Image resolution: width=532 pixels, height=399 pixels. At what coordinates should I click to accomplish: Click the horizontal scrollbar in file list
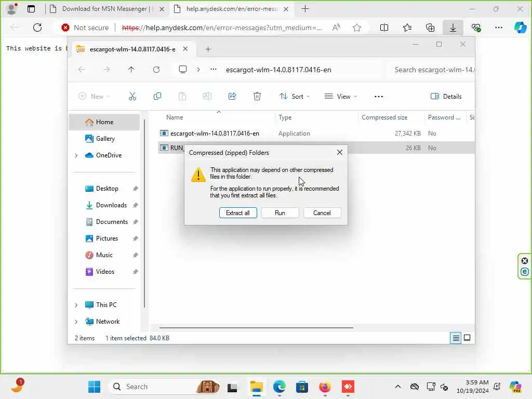(256, 328)
